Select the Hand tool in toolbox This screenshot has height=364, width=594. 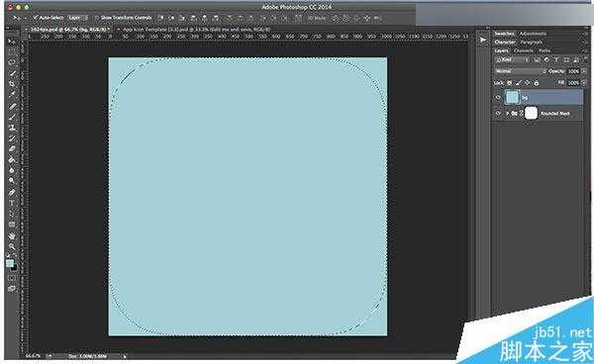(x=12, y=235)
